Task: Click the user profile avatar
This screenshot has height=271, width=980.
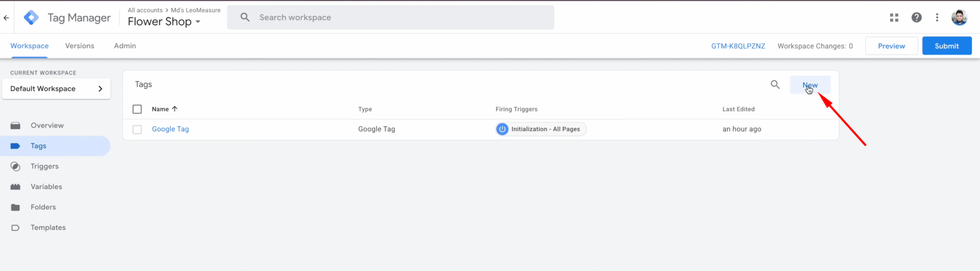Action: pos(959,18)
